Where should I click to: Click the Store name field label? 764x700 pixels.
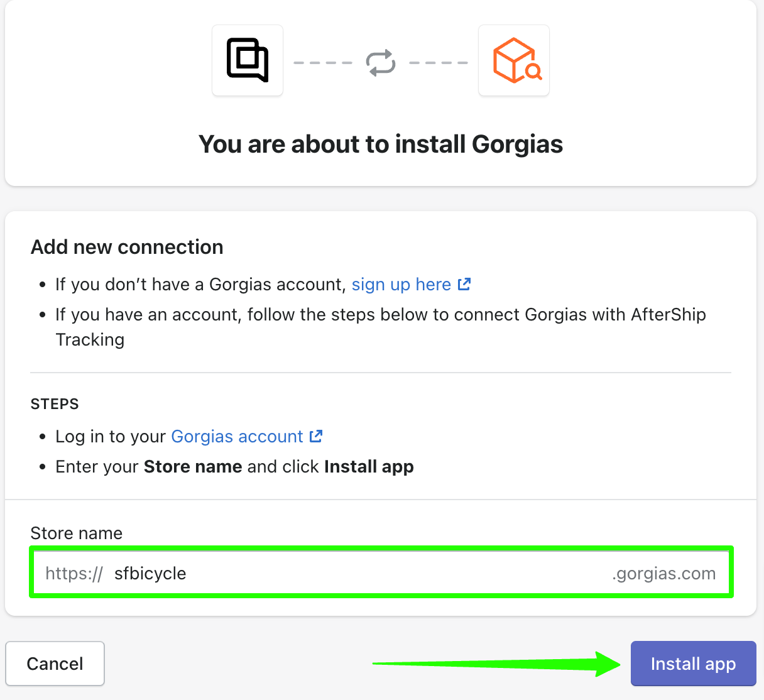pos(77,533)
